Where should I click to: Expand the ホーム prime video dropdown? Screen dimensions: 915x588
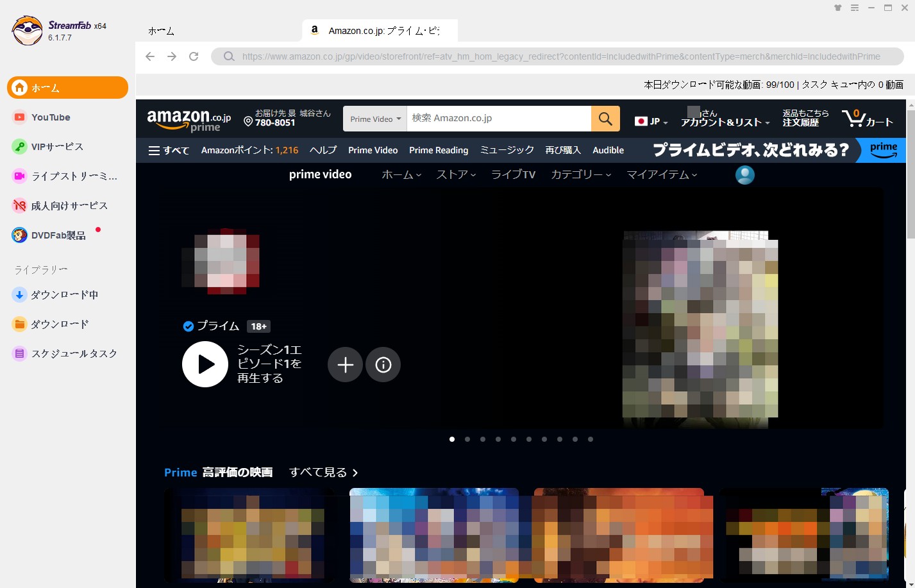tap(401, 174)
